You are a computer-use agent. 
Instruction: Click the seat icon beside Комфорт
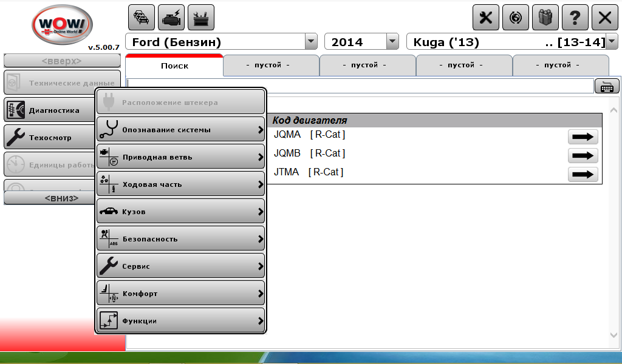pos(109,293)
